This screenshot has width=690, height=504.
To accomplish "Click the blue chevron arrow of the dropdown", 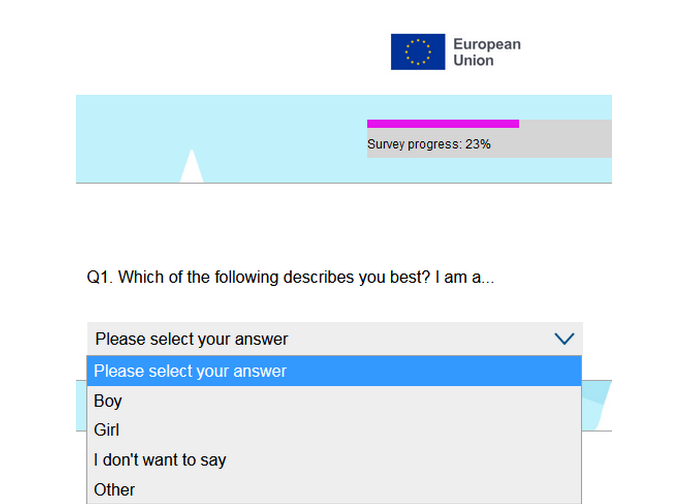I will click(x=564, y=339).
